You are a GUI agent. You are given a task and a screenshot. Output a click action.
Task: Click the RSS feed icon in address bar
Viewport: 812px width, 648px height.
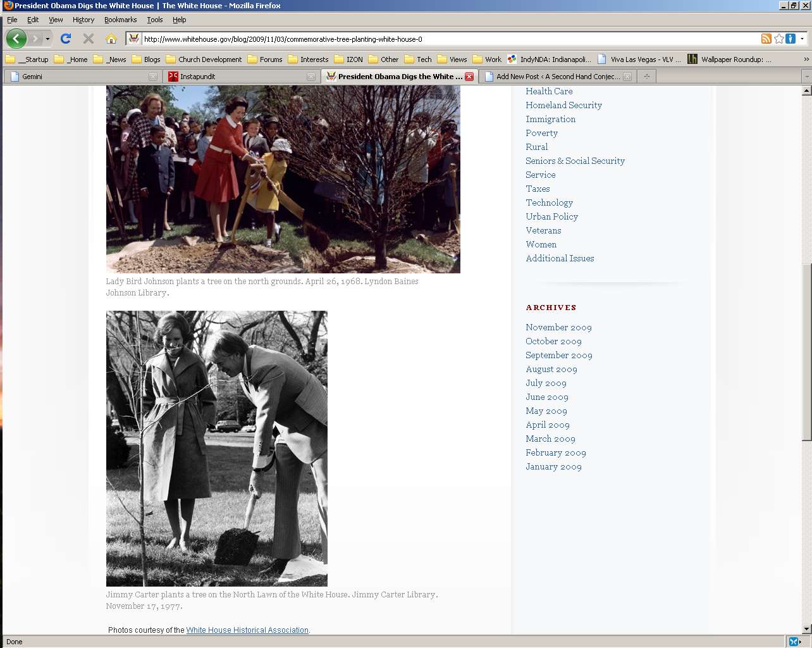click(766, 39)
